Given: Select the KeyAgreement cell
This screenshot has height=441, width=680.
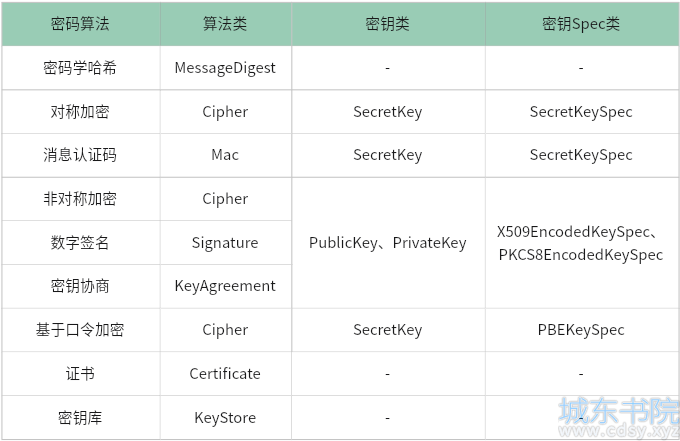Looking at the screenshot, I should tap(225, 286).
